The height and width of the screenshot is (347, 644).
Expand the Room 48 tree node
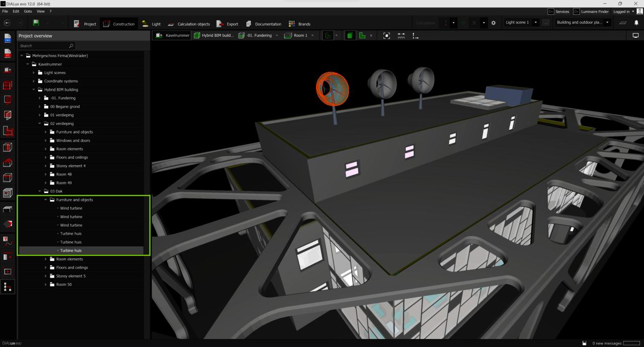point(46,174)
